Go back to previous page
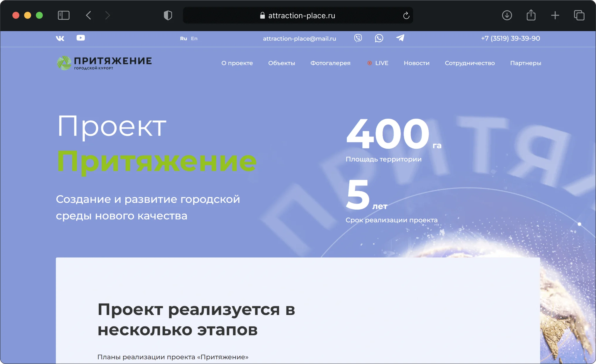This screenshot has height=364, width=596. tap(88, 15)
